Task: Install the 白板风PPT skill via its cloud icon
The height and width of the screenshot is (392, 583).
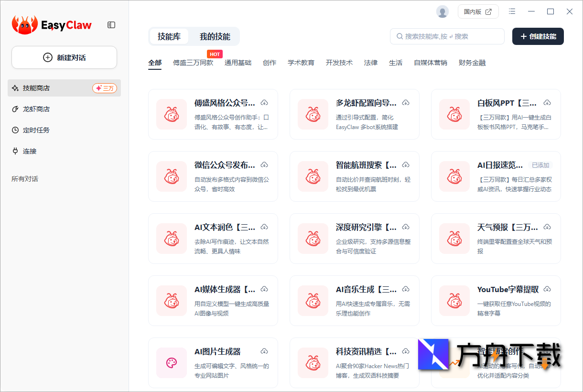Action: [547, 102]
